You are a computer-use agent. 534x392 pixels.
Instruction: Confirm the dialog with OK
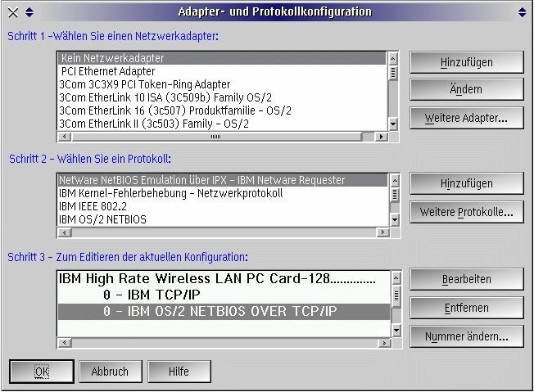(x=42, y=372)
